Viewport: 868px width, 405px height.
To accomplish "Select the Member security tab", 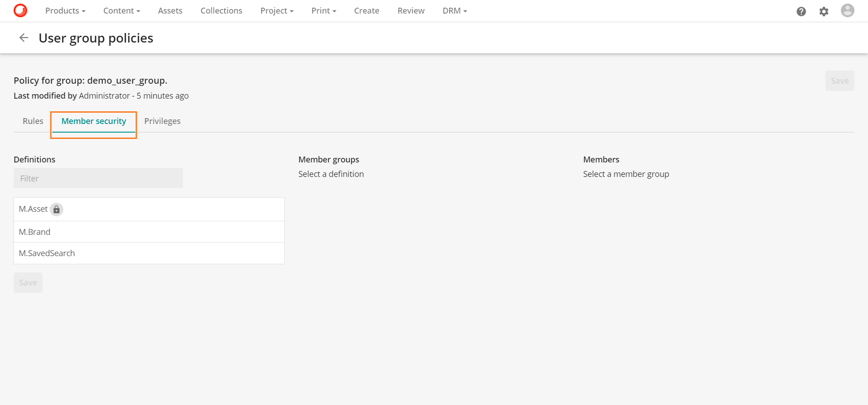I will click(x=94, y=121).
